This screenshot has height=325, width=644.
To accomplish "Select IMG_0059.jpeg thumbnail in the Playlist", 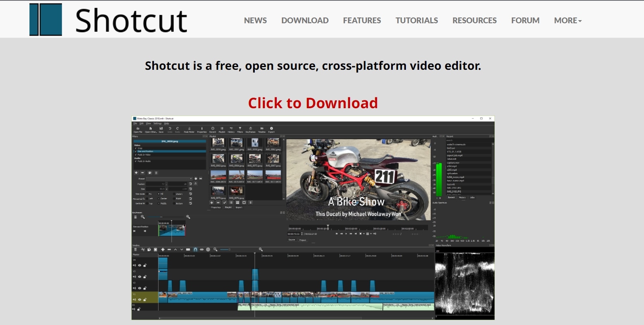I will coord(218,144).
